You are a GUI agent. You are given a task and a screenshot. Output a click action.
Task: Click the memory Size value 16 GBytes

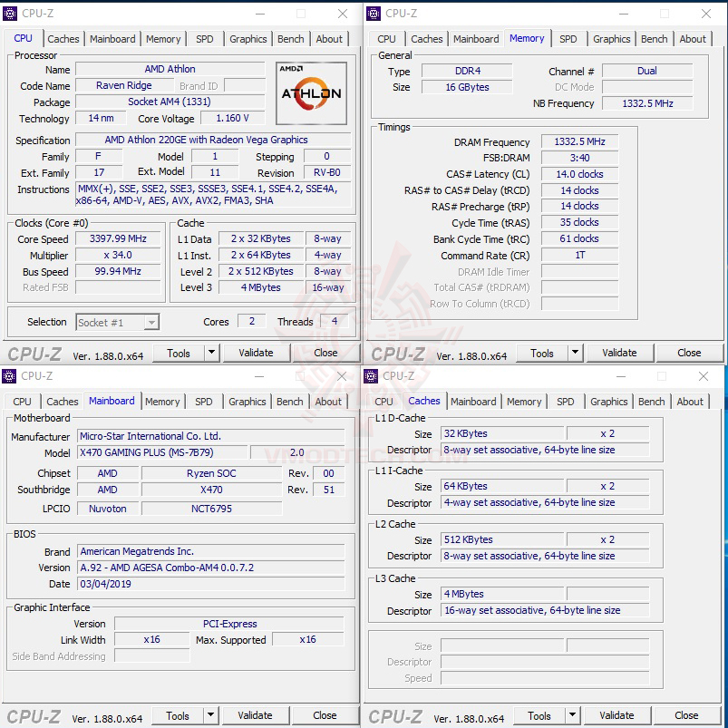click(467, 87)
